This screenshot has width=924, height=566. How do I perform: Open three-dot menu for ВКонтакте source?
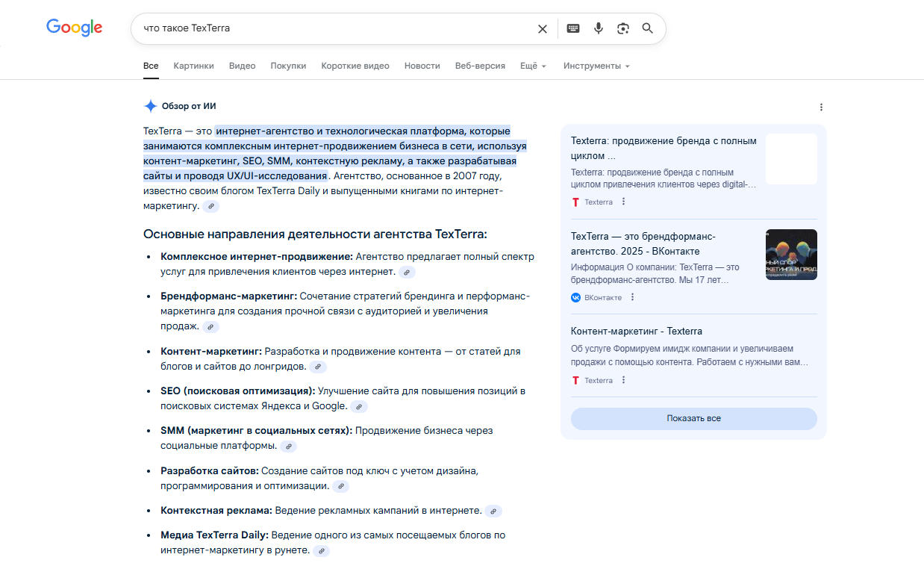[x=633, y=297]
